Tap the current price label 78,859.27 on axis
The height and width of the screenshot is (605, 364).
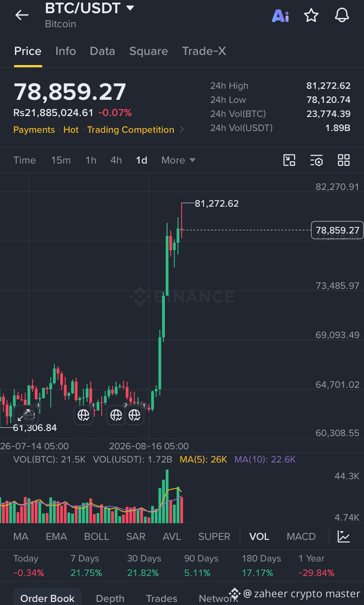tap(337, 230)
